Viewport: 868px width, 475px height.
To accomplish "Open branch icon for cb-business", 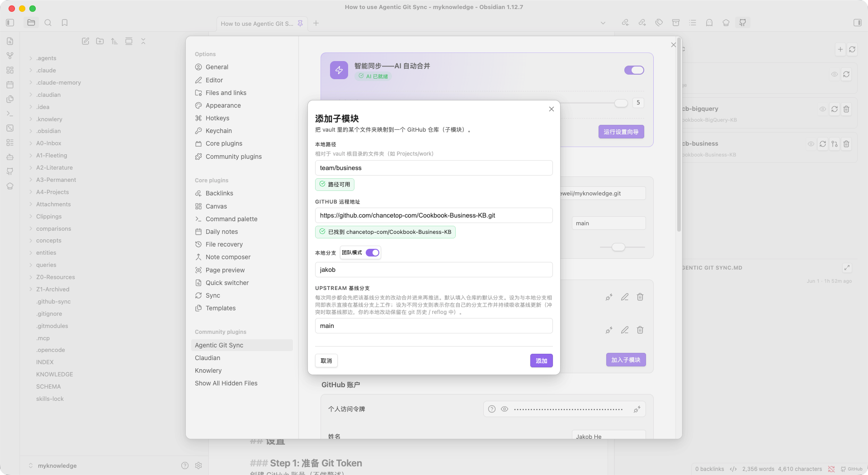I will coord(835,144).
